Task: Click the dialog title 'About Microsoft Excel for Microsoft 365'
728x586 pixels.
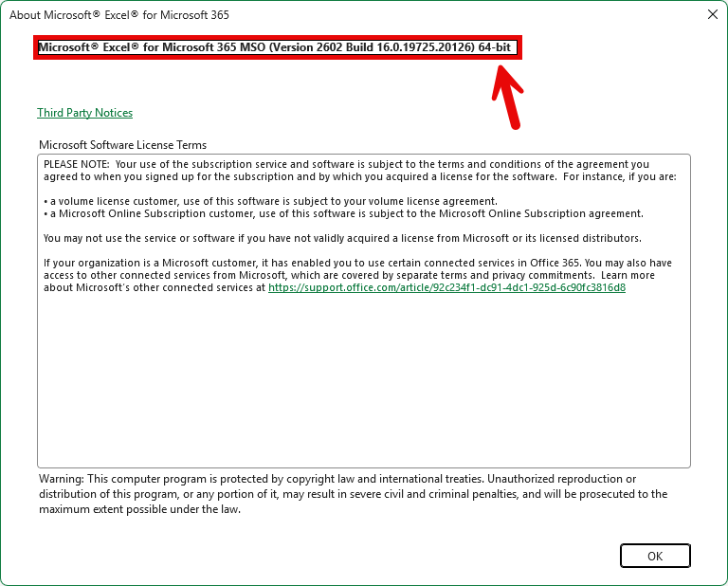Action: [x=119, y=15]
